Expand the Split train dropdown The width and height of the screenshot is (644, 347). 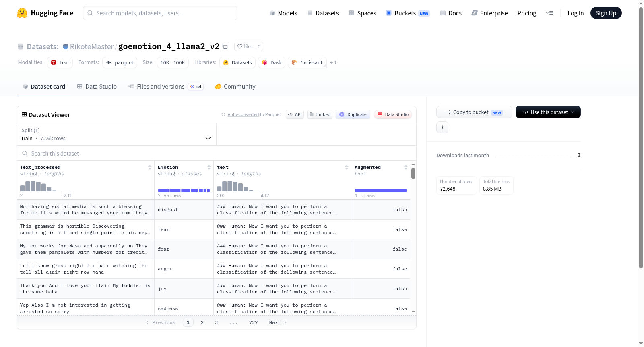pos(116,134)
